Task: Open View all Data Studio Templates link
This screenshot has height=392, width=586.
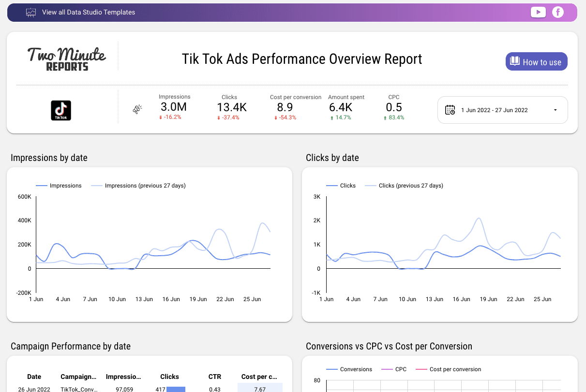Action: pos(89,13)
